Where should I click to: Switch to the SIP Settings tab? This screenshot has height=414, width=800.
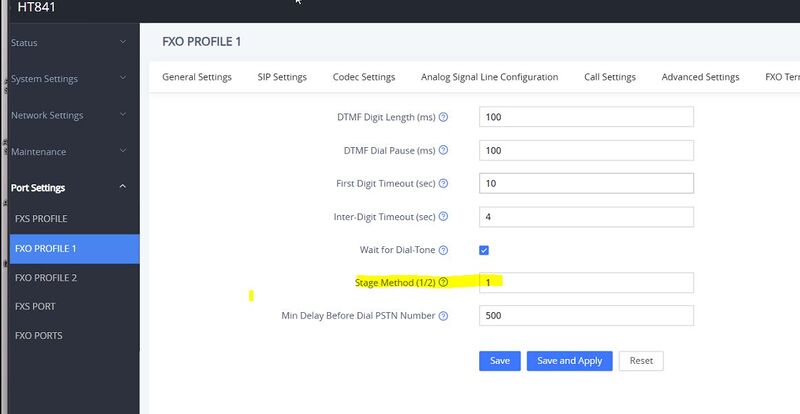pos(282,77)
